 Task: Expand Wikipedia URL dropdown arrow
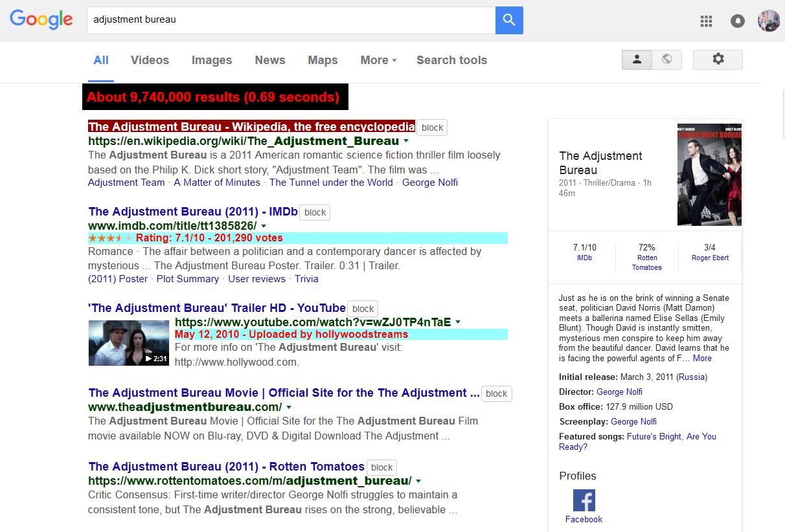point(406,141)
